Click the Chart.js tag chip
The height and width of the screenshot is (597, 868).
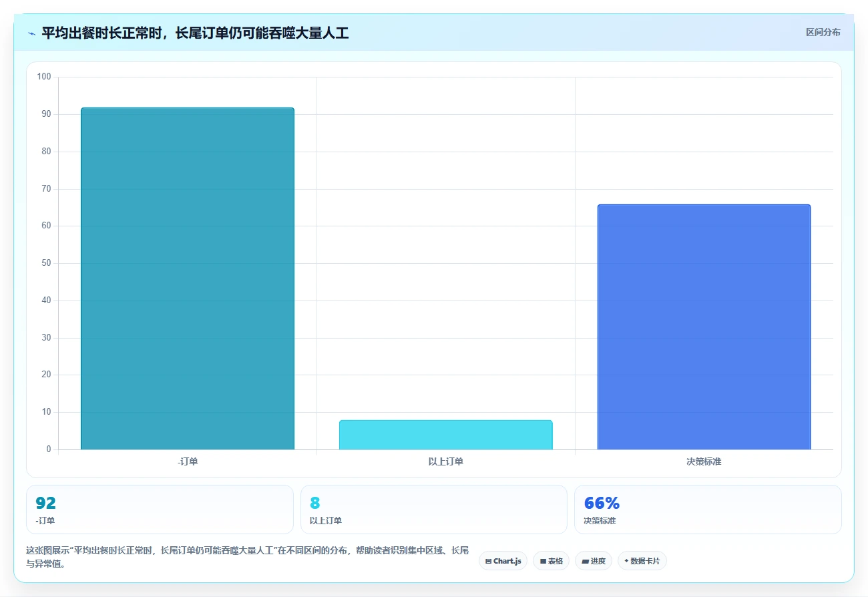pyautogui.click(x=503, y=561)
